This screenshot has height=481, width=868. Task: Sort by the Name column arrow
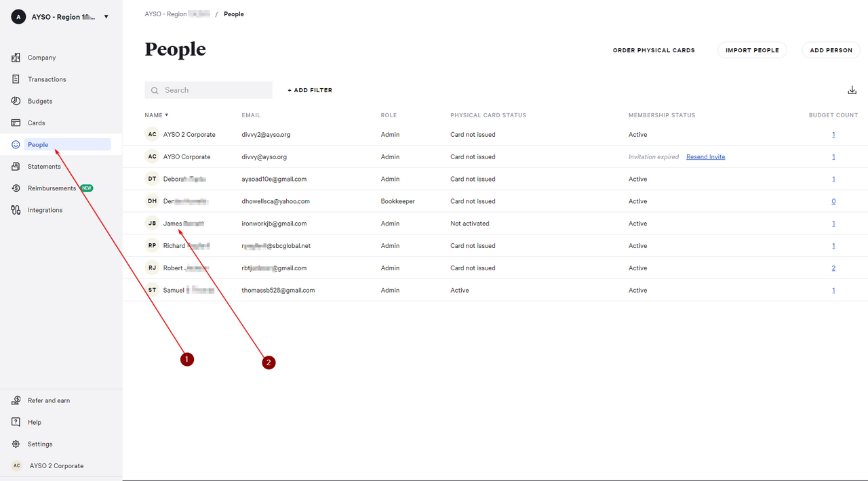coord(167,115)
